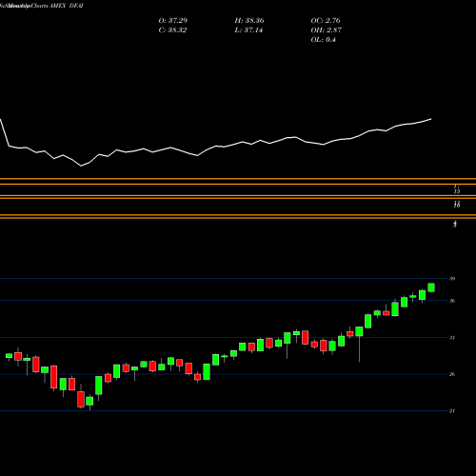This screenshot has width=476, height=476.
Task: Select the OH: 2.87 readout
Action: coord(327,30)
